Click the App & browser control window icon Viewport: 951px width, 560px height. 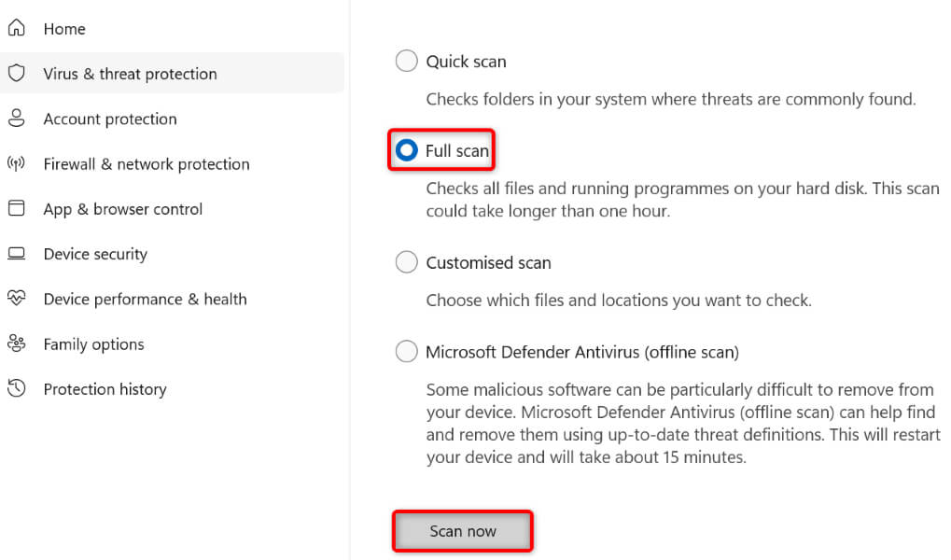(16, 209)
